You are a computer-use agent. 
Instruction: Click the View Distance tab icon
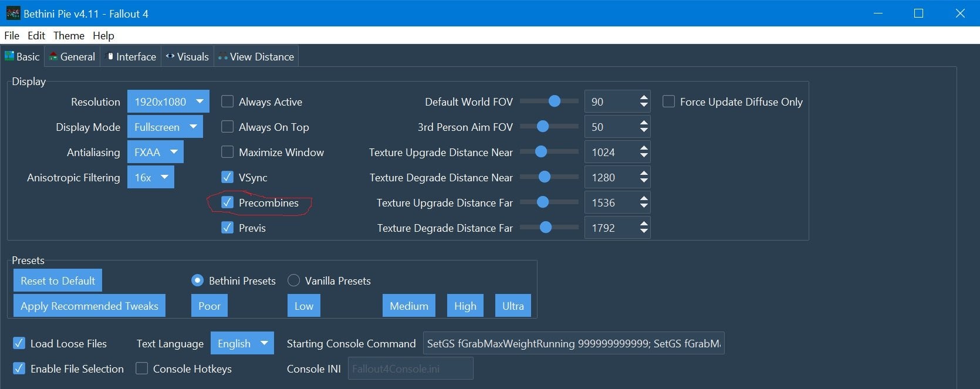(223, 57)
